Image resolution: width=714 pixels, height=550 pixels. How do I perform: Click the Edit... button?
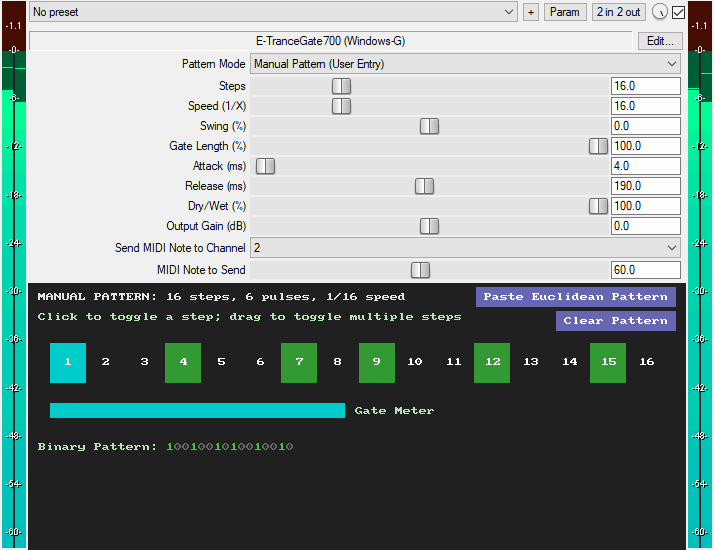(x=660, y=41)
